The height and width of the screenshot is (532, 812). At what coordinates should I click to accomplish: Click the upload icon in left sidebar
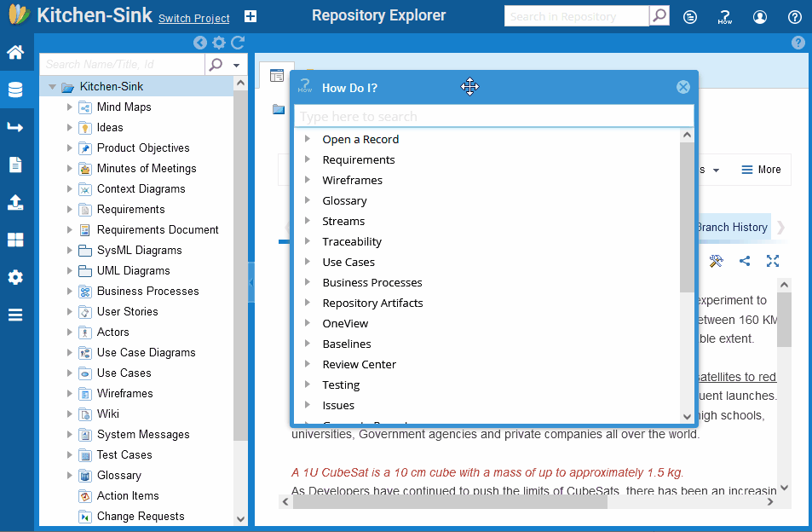tap(15, 202)
